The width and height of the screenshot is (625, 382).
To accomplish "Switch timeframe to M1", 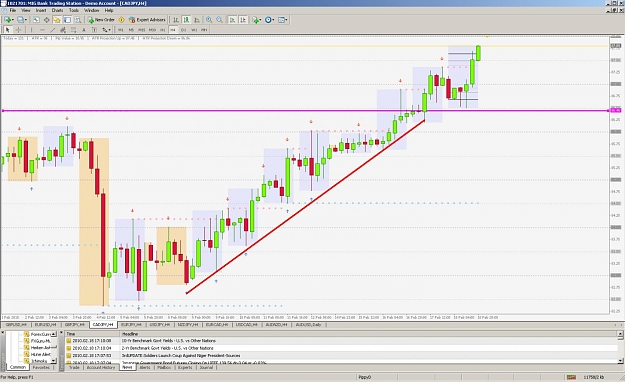I will point(120,30).
